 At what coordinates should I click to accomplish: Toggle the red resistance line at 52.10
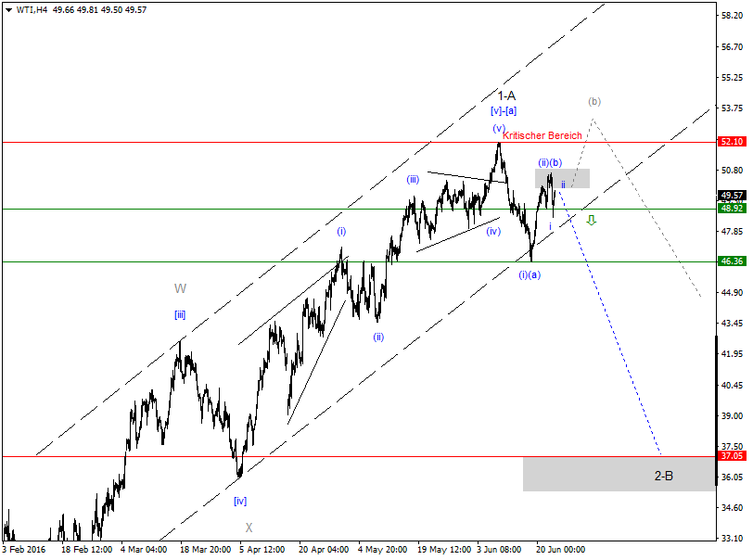coord(278,142)
